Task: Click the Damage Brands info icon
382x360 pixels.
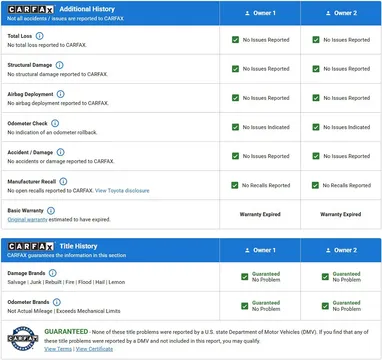Action: [x=53, y=273]
